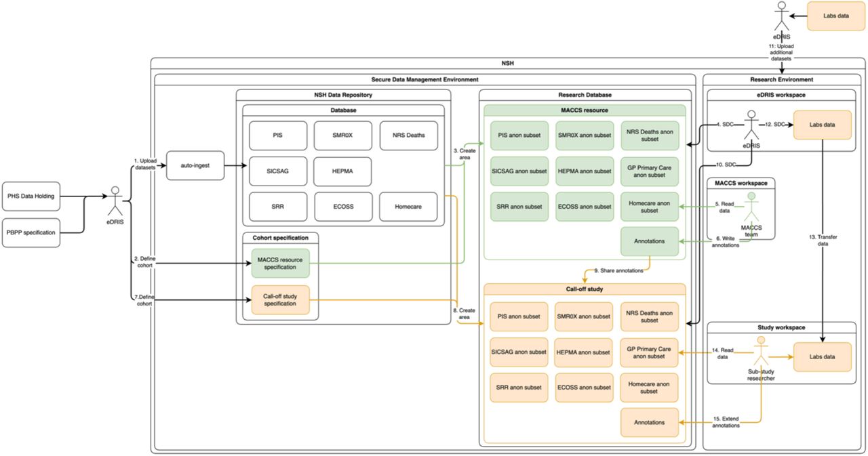This screenshot has height=456, width=868.
Task: Click the '4. SDC' label
Action: tap(726, 125)
